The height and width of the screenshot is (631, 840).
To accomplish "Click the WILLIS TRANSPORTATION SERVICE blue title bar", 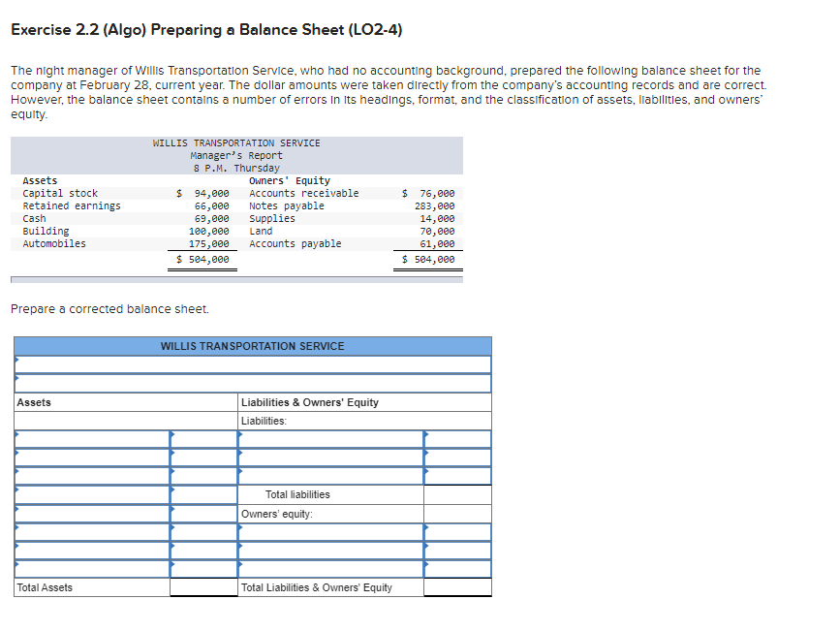I will coord(252,346).
